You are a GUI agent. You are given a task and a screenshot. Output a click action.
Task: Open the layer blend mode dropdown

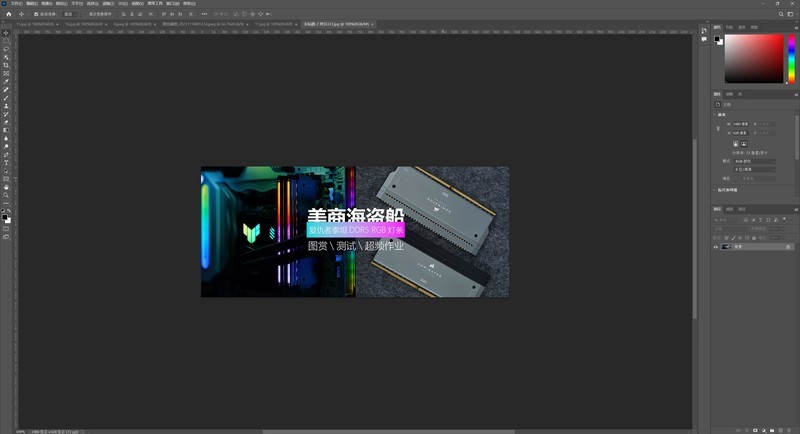(732, 229)
